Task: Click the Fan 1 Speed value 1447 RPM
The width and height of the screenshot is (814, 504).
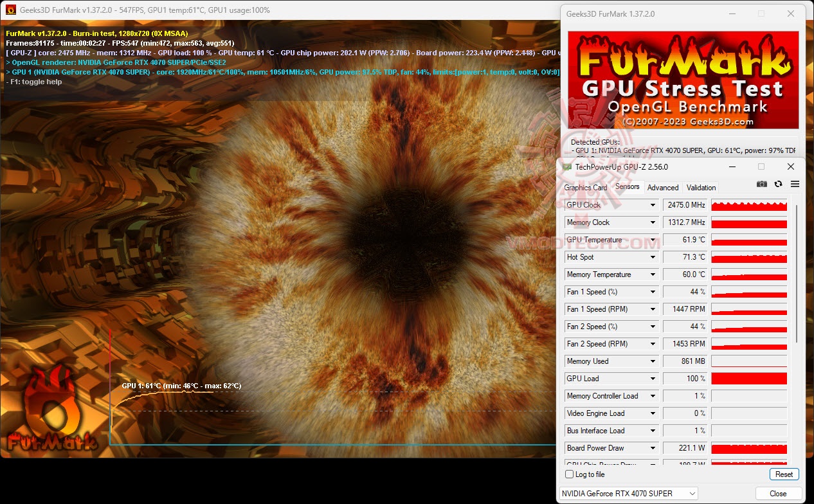Action: click(x=685, y=309)
